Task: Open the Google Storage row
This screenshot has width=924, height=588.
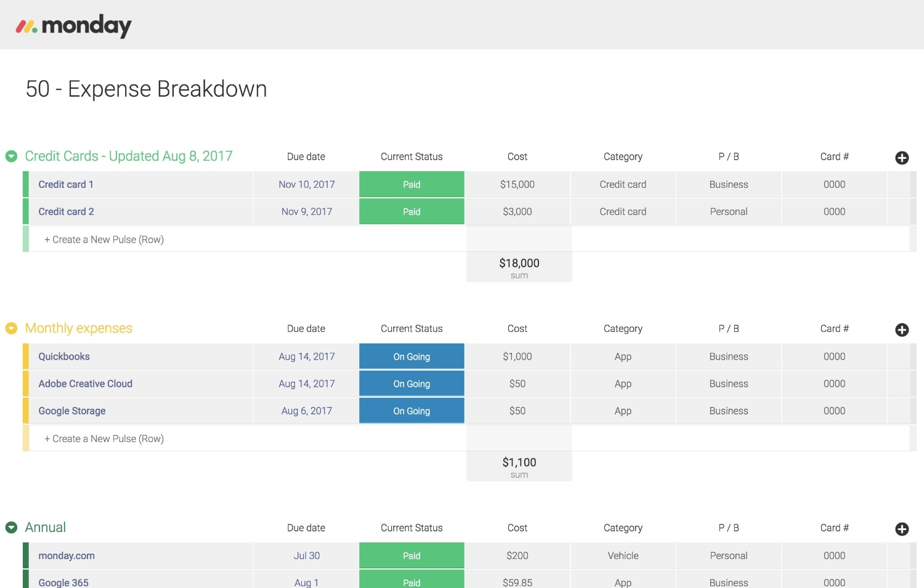Action: (72, 411)
